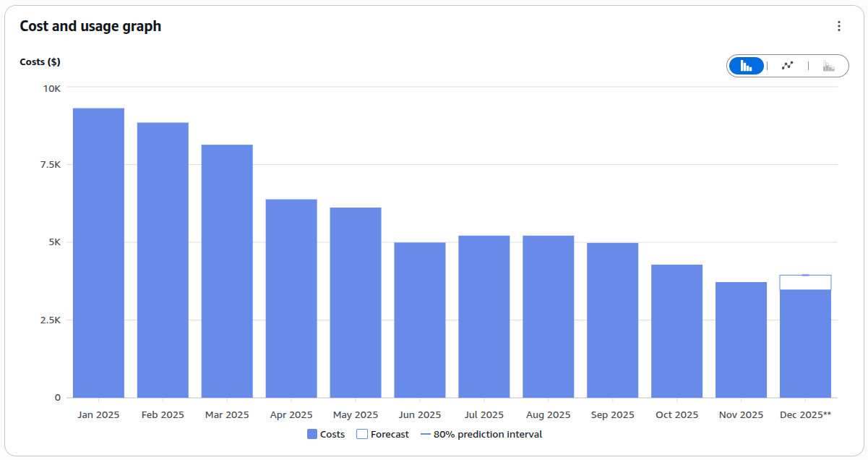The height and width of the screenshot is (460, 868).
Task: Open the three-dot options menu
Action: 838,26
